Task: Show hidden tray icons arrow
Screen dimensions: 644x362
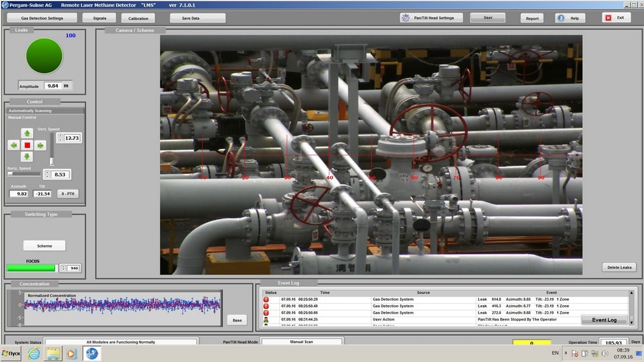Action: 565,353
